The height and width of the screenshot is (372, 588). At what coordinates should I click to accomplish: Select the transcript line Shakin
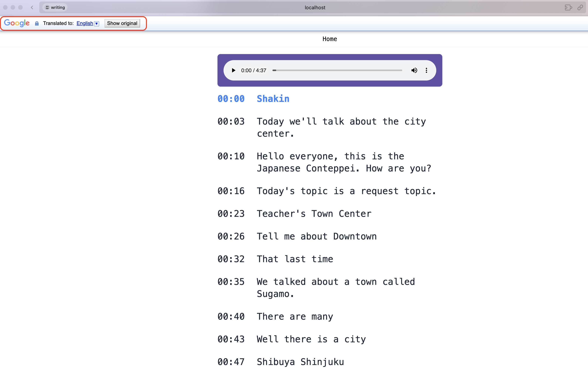(x=273, y=99)
